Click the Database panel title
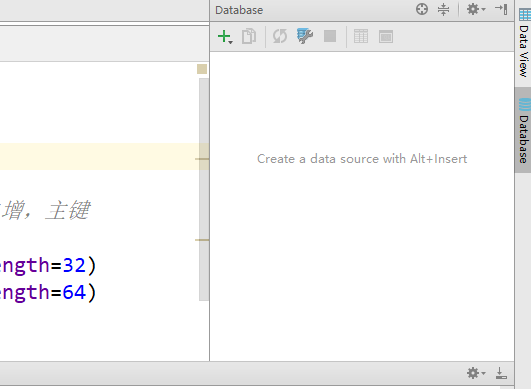 tap(239, 10)
